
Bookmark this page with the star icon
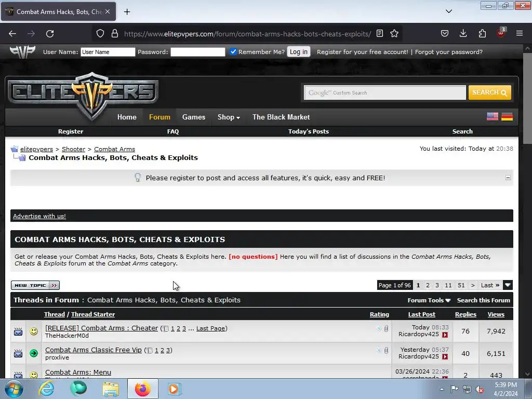click(x=394, y=34)
